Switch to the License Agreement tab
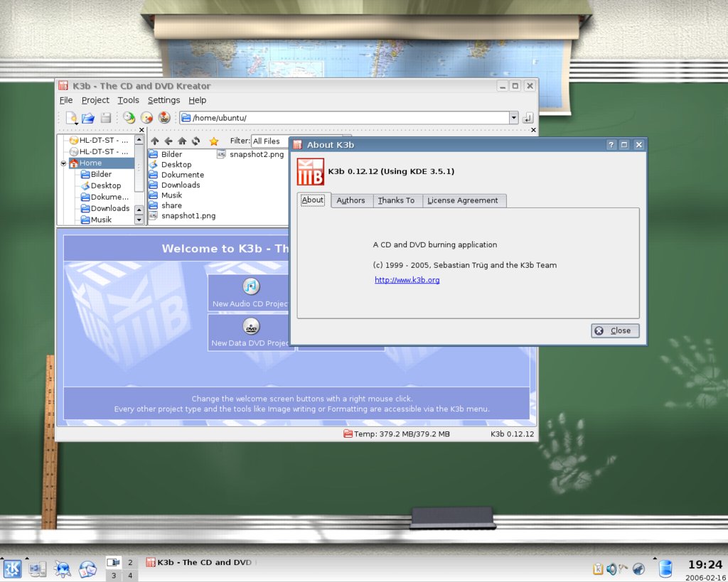Viewport: 728px width, 582px height. tap(462, 200)
